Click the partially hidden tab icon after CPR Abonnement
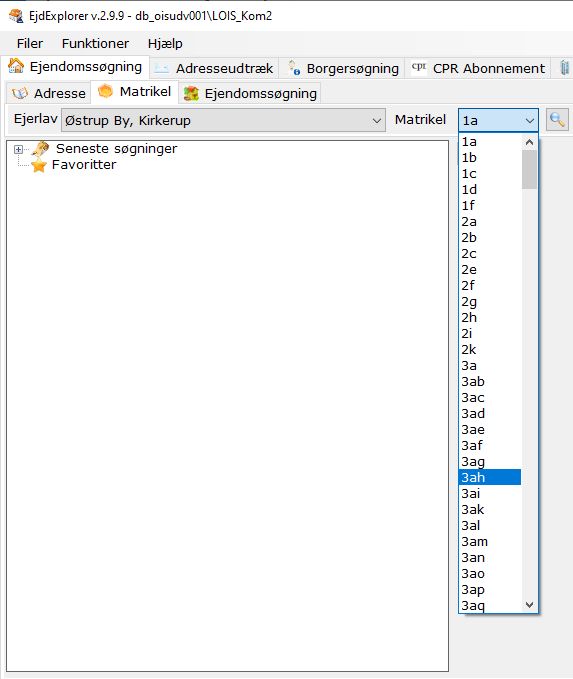Image resolution: width=573 pixels, height=679 pixels. click(x=565, y=68)
